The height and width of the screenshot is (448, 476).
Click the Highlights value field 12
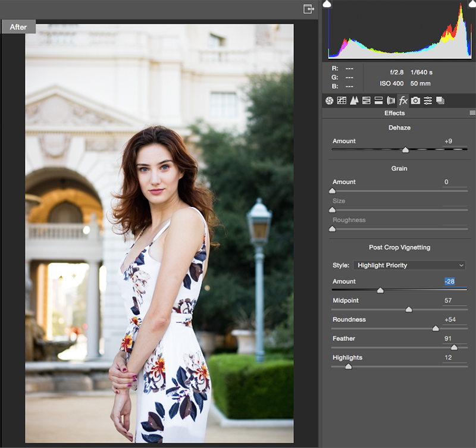coord(454,358)
